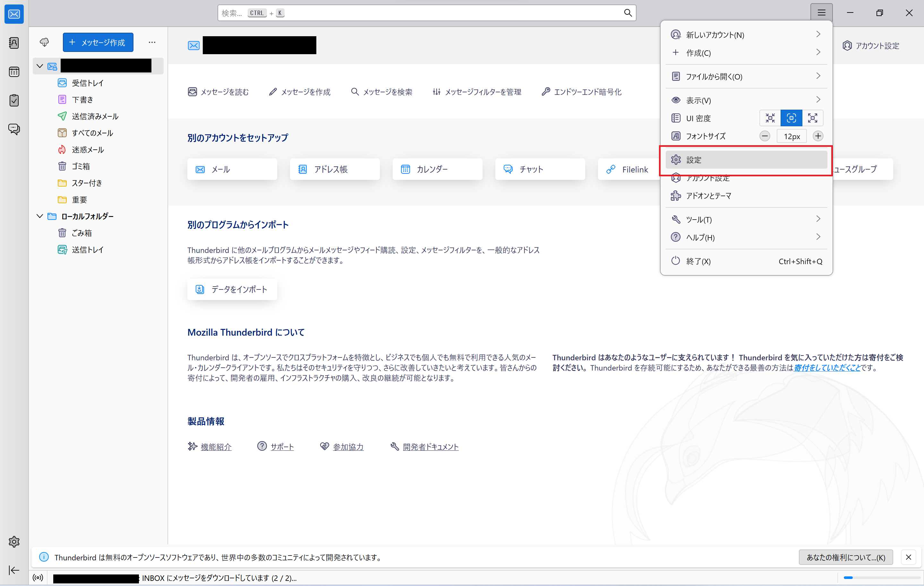The image size is (924, 586).
Task: Click the info icon in the notification bar
Action: click(x=44, y=557)
